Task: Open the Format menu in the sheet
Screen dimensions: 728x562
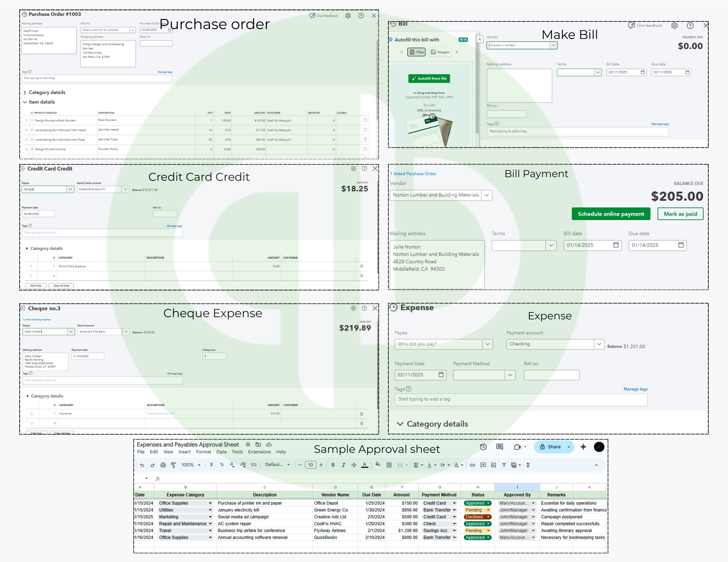Action: 203,452
